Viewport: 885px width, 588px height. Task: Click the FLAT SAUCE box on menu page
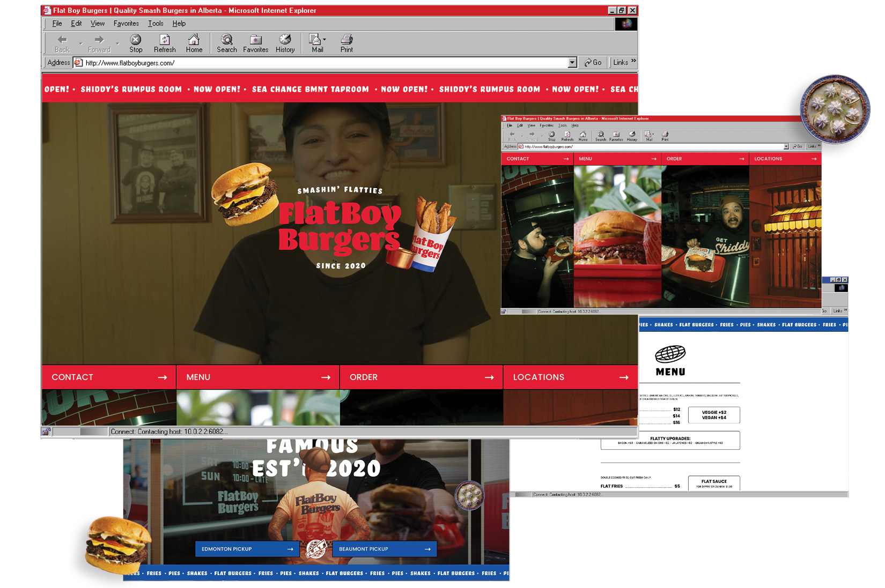pyautogui.click(x=714, y=483)
